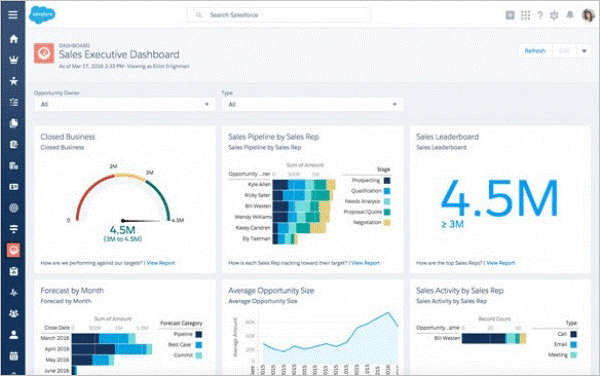
Task: Open the star Leads sidebar icon
Action: (13, 81)
